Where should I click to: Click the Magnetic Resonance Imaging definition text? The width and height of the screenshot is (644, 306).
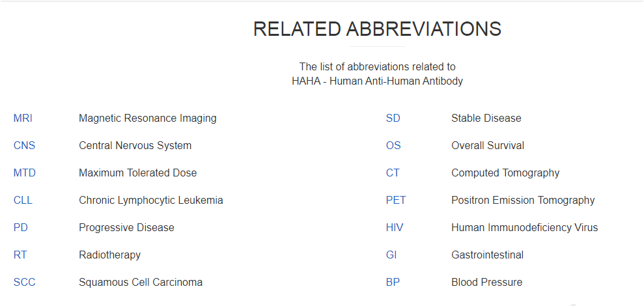pos(147,118)
